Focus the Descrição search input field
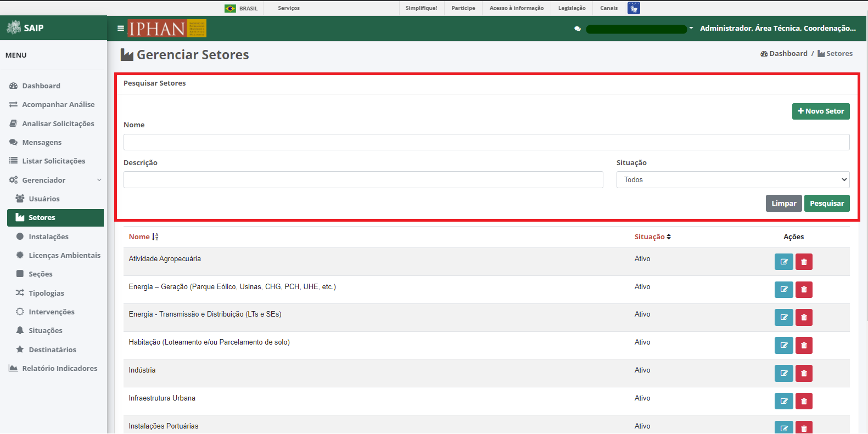Image resolution: width=868 pixels, height=434 pixels. [x=363, y=180]
